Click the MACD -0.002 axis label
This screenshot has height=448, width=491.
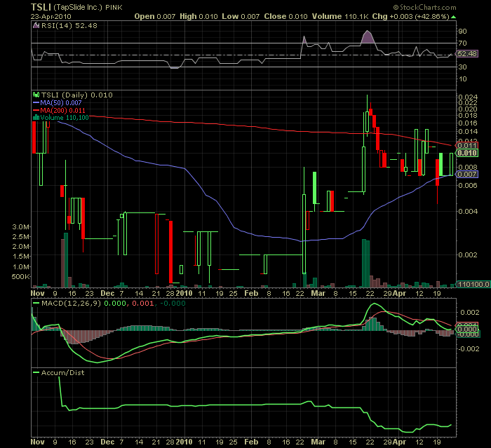coord(469,348)
